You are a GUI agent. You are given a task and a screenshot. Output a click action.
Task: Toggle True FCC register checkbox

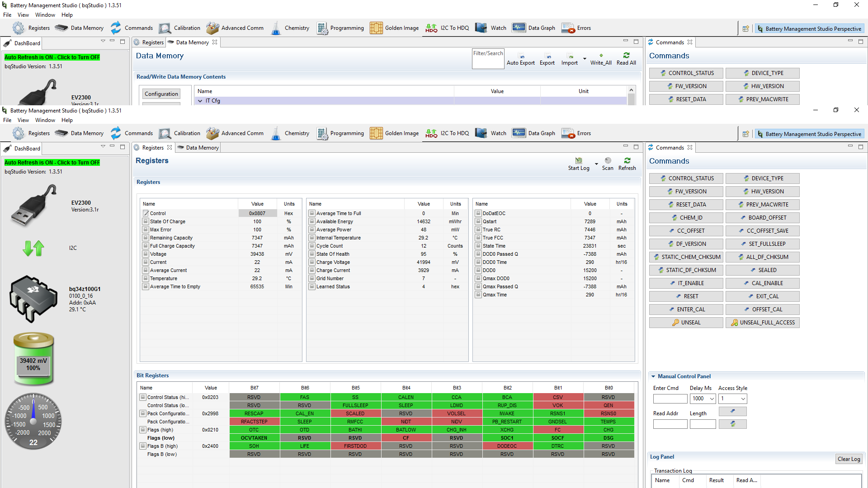478,238
